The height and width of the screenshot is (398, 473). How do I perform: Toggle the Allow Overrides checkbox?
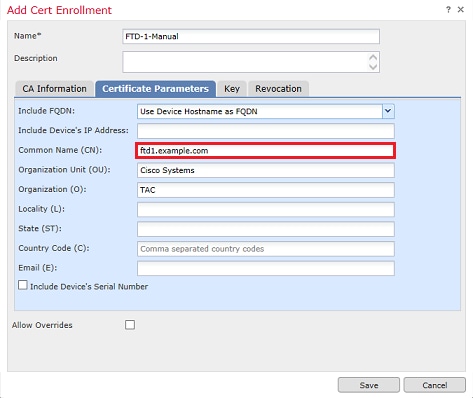tap(130, 325)
